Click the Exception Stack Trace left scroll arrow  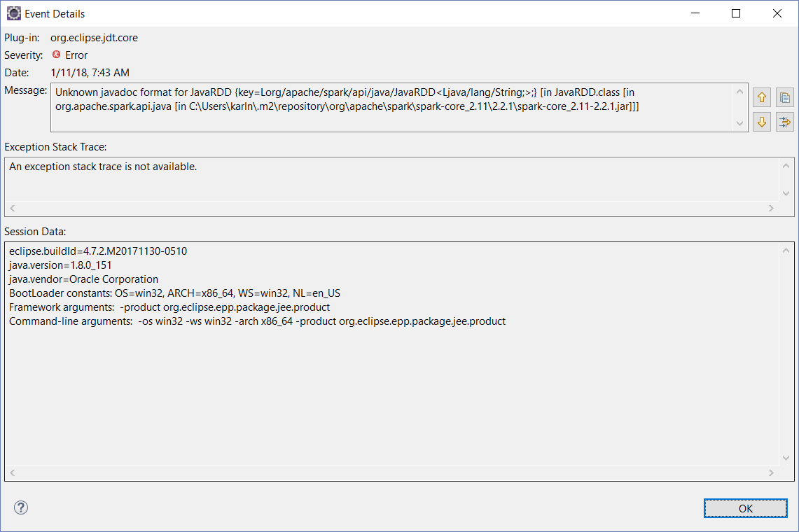coord(11,208)
